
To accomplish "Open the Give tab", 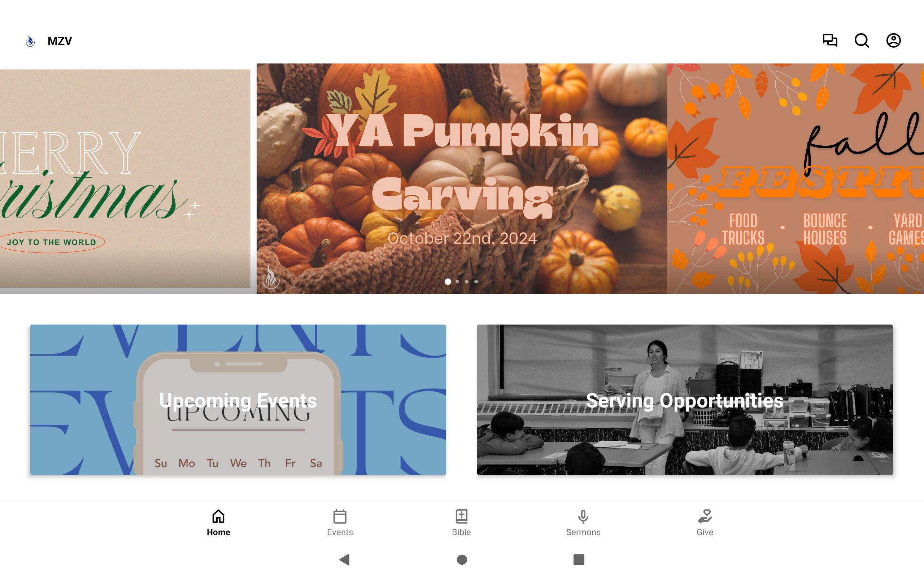I will coord(705,523).
